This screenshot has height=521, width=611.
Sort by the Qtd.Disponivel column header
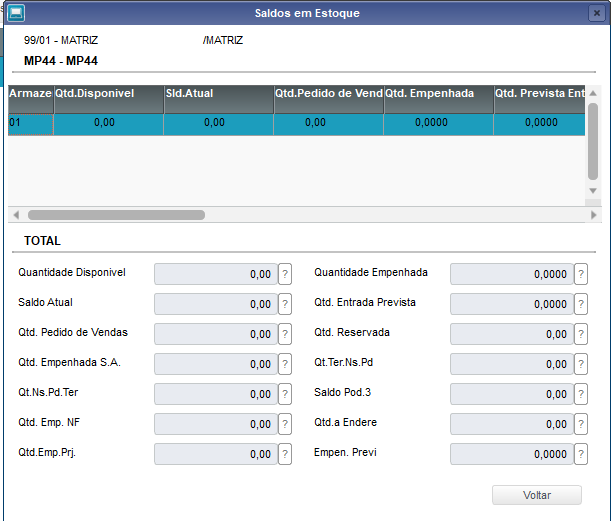[109, 99]
